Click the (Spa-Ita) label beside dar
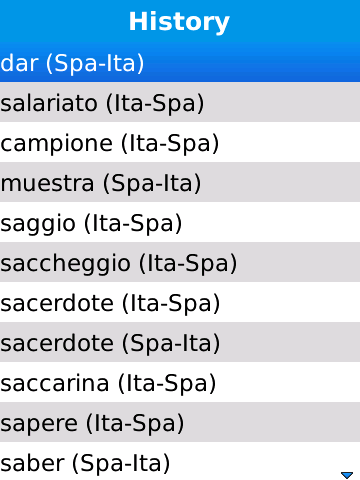Image resolution: width=360 pixels, height=480 pixels. coord(95,63)
